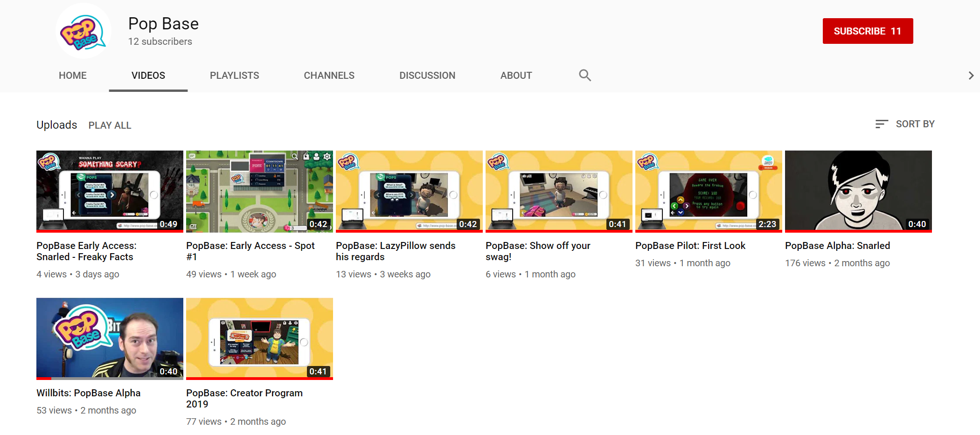Open title 'PopBase: Show off your swag!'
This screenshot has height=435, width=980.
coord(538,251)
